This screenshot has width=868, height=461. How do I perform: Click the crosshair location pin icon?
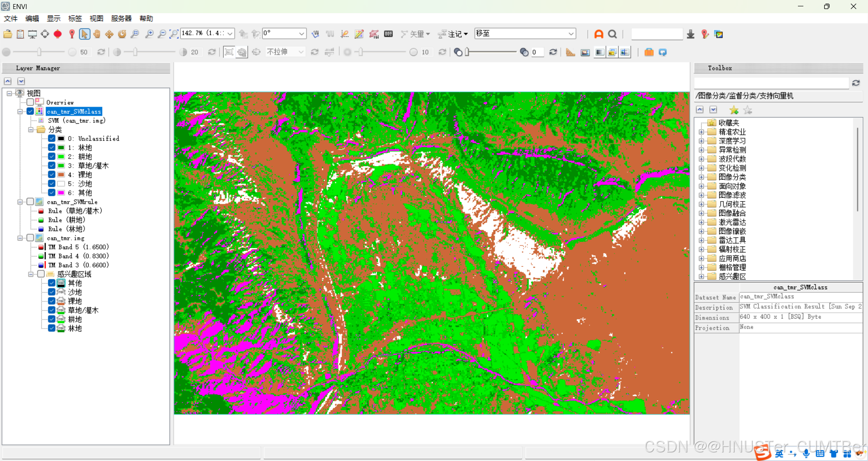pyautogui.click(x=71, y=34)
